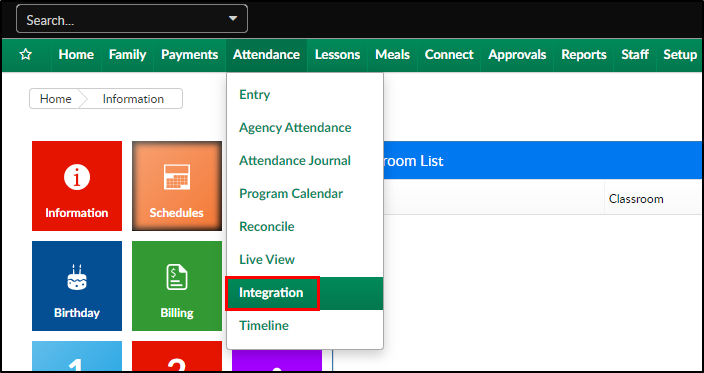Select Live View menu entry
The width and height of the screenshot is (704, 373).
[305, 259]
